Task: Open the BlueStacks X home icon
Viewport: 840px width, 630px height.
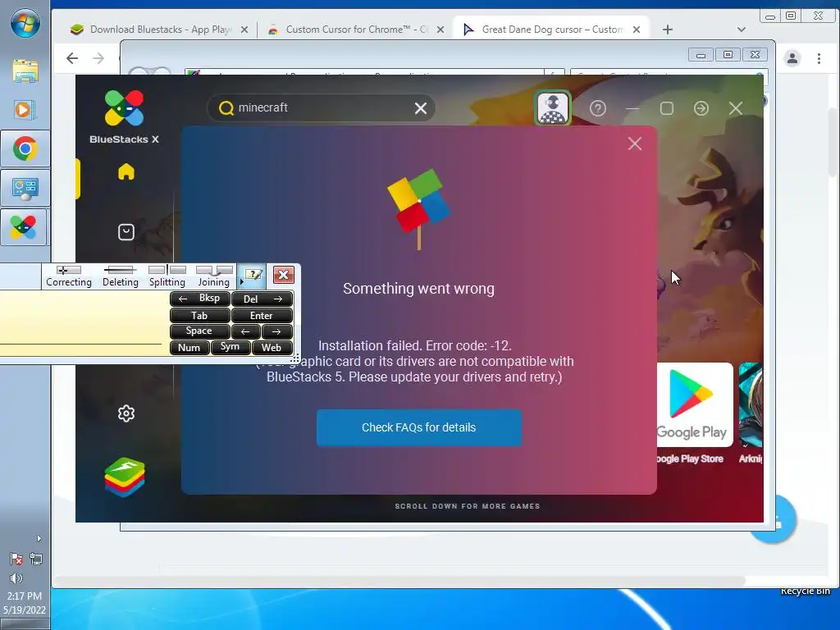Action: 126,172
